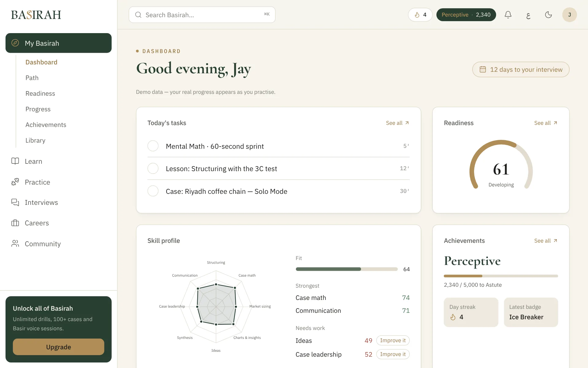Focus the Search Basirah input field
This screenshot has height=368, width=588.
[202, 15]
